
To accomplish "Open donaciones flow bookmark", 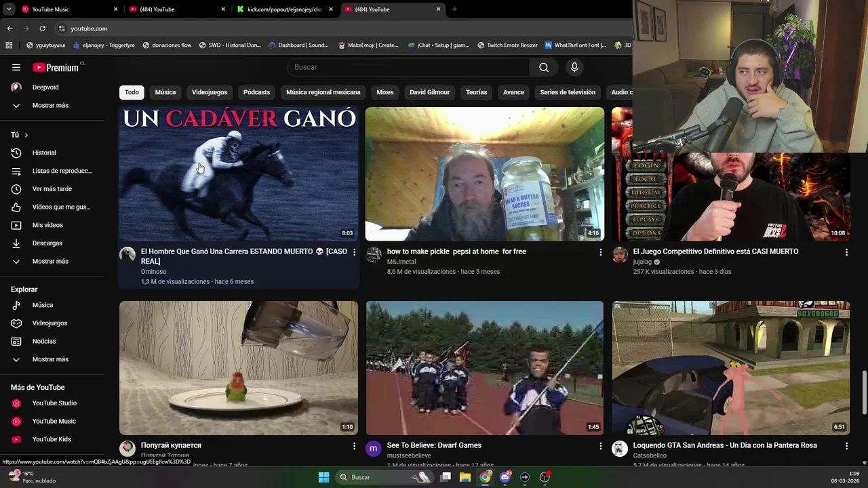I will click(x=166, y=45).
